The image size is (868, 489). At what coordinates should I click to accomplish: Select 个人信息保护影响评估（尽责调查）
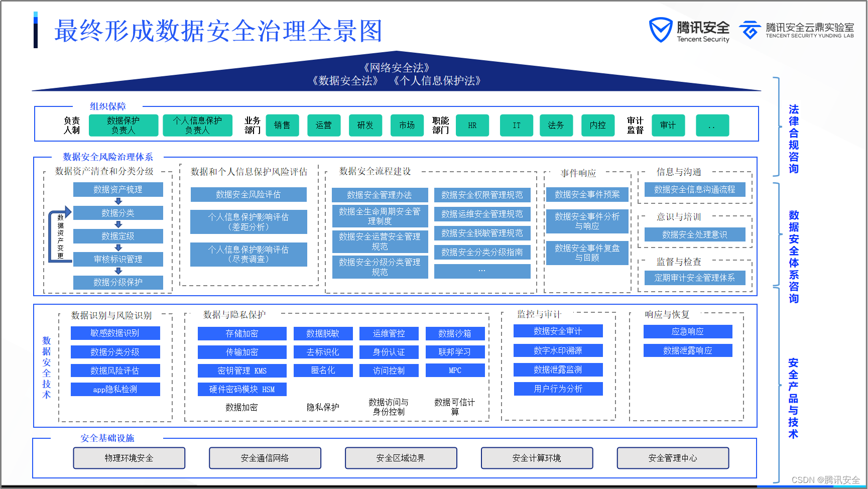[249, 255]
